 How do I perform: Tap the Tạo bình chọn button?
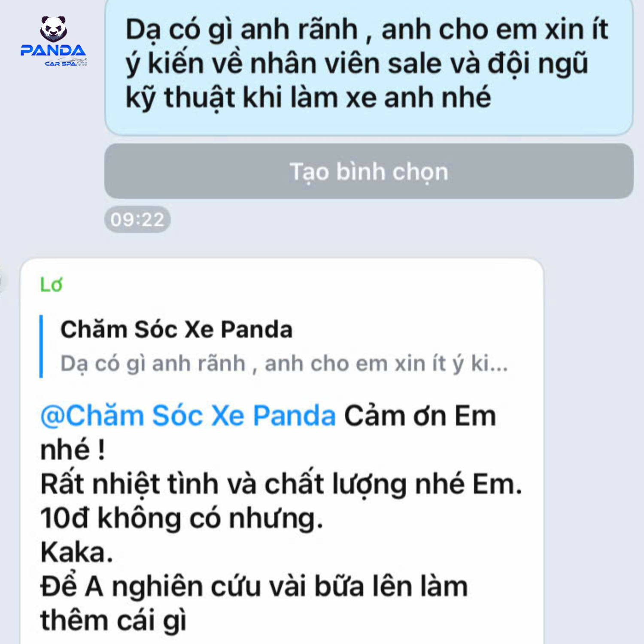click(369, 171)
